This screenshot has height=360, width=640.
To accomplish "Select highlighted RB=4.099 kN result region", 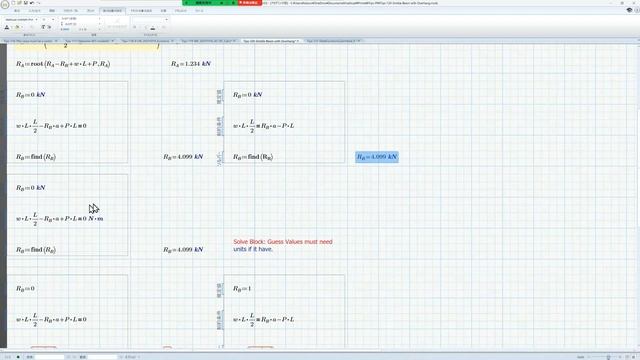I will point(377,157).
